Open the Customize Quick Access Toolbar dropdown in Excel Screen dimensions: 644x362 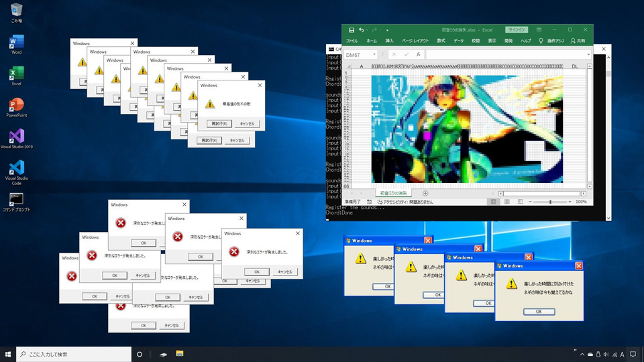click(x=387, y=30)
